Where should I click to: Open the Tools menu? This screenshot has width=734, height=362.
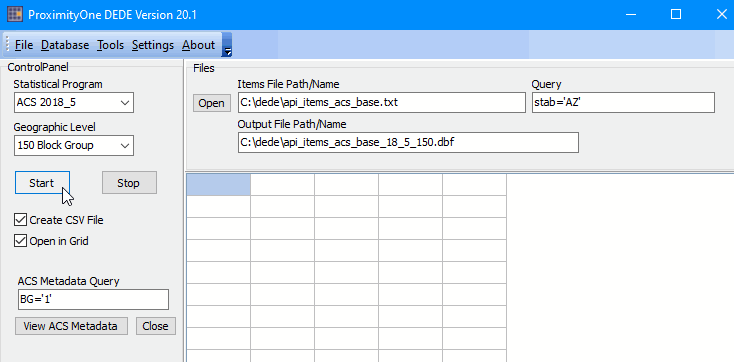(x=110, y=45)
